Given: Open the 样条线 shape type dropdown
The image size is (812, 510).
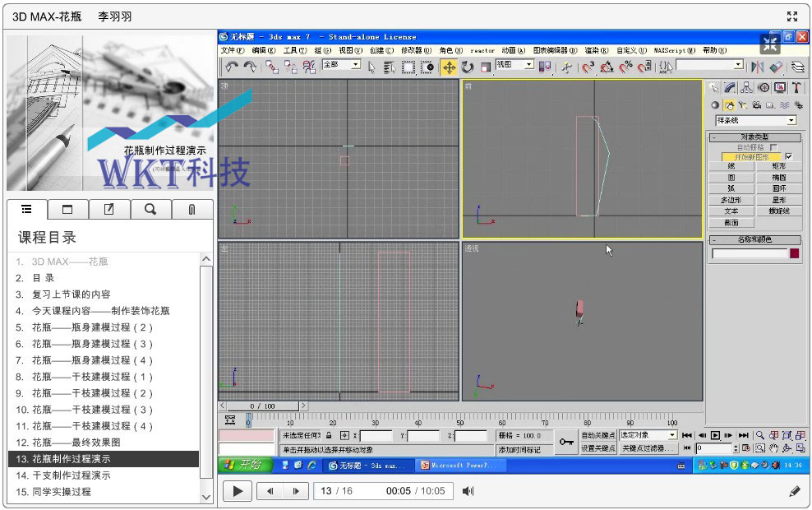Looking at the screenshot, I should (x=791, y=121).
